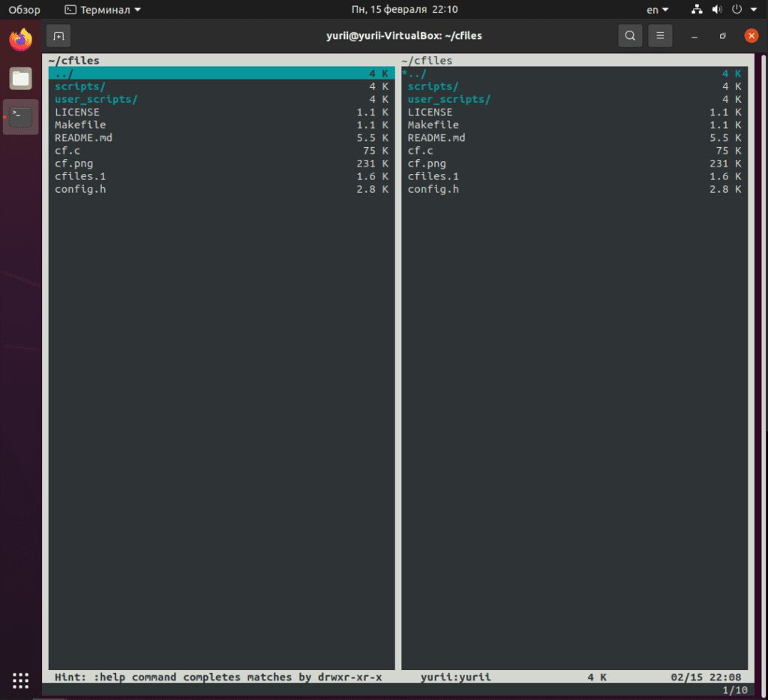The width and height of the screenshot is (768, 700).
Task: Open terminal search magnifier icon
Action: coord(630,36)
